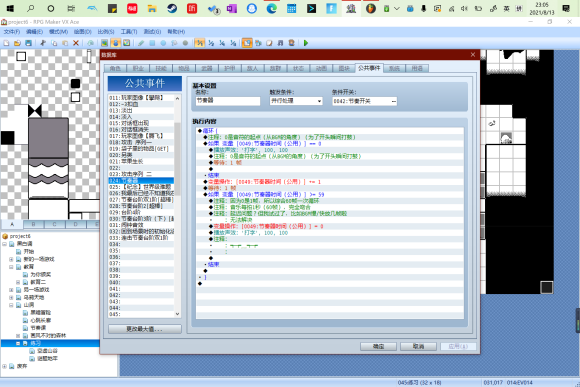Collapse the 黑白调 root map node
This screenshot has width=580, height=387.
(4, 244)
